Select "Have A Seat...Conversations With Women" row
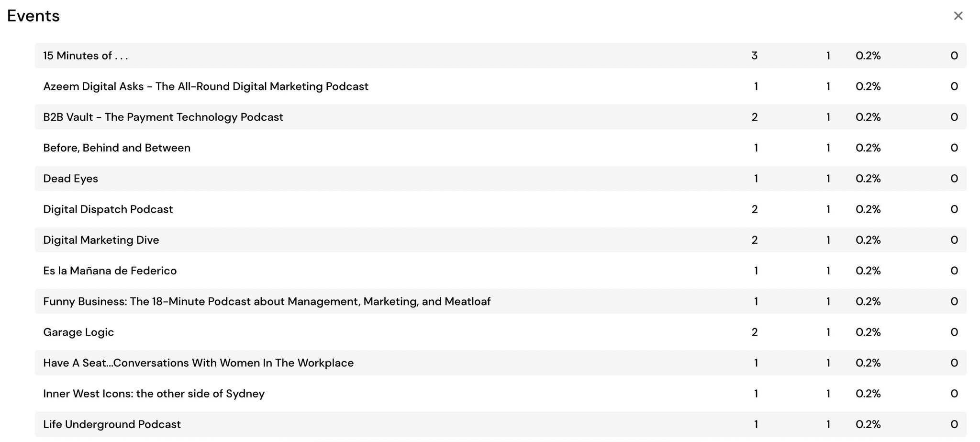The height and width of the screenshot is (442, 980). 501,363
